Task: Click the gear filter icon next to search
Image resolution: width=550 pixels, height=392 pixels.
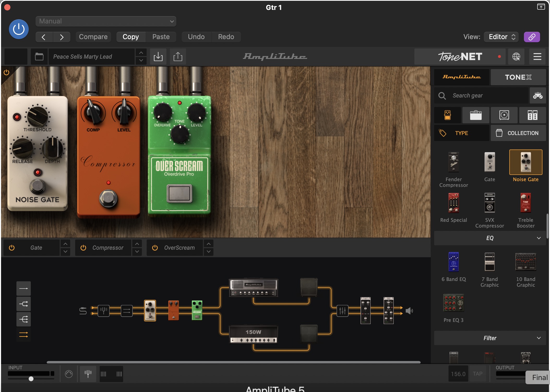Action: (538, 96)
